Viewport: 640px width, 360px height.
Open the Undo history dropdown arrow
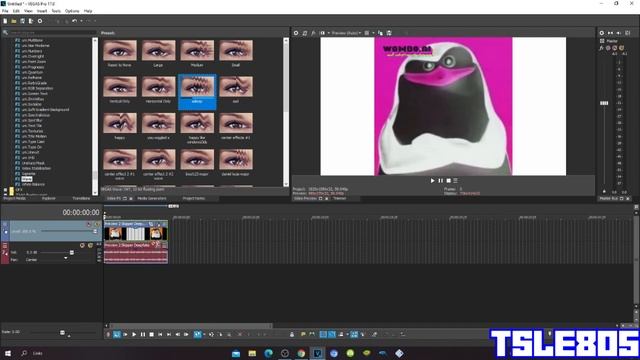[x=81, y=21]
